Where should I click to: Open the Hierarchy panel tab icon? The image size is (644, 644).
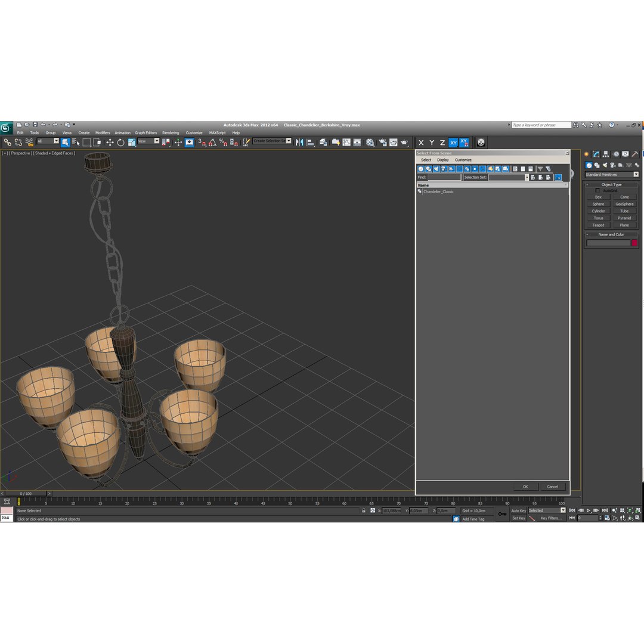click(x=606, y=154)
